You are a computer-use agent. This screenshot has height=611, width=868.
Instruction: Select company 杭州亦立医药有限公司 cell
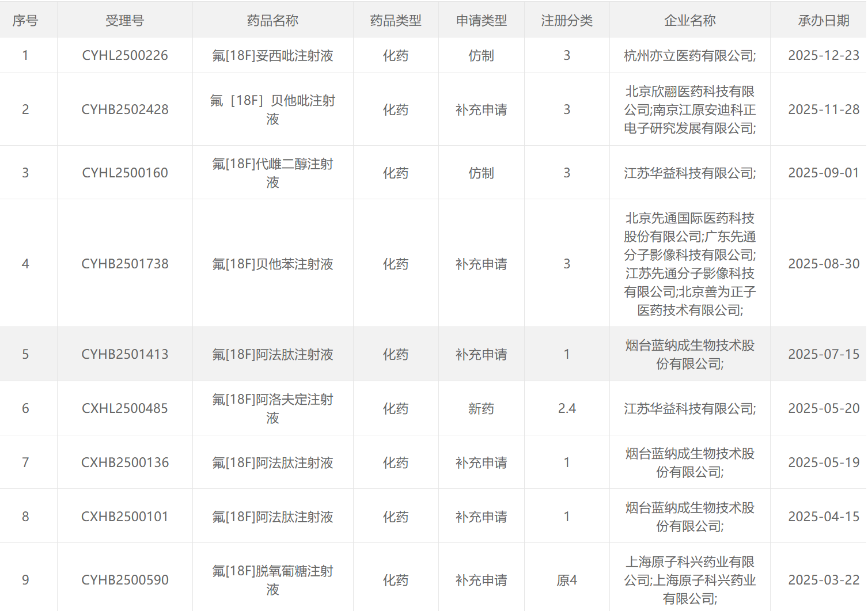(689, 56)
